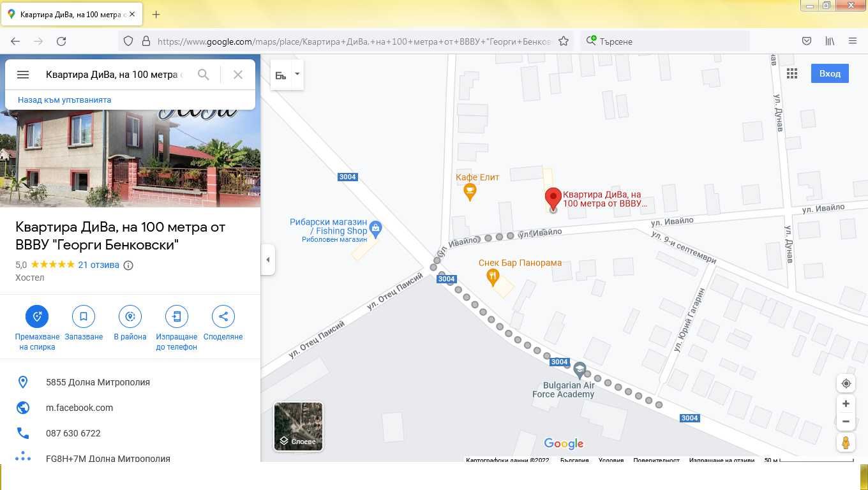Show my location on the map
Image resolution: width=868 pixels, height=490 pixels.
pyautogui.click(x=846, y=383)
